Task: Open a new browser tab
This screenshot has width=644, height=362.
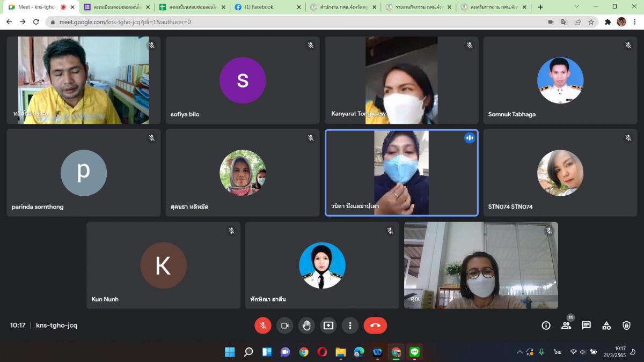Action: (x=540, y=7)
